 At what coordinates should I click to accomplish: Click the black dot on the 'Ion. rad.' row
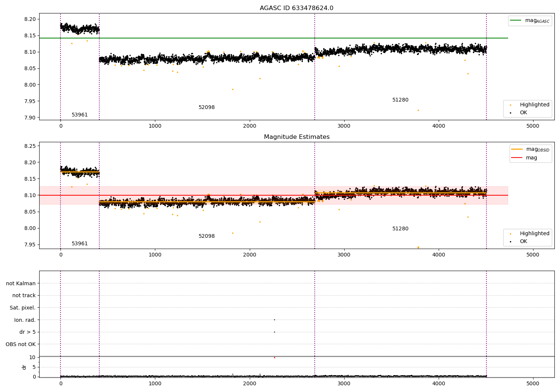(274, 320)
